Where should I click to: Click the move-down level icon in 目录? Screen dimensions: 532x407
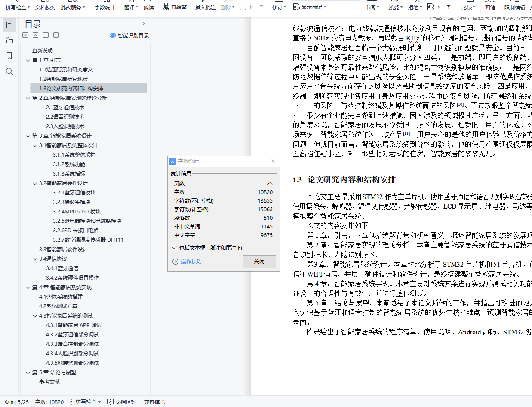pos(25,35)
